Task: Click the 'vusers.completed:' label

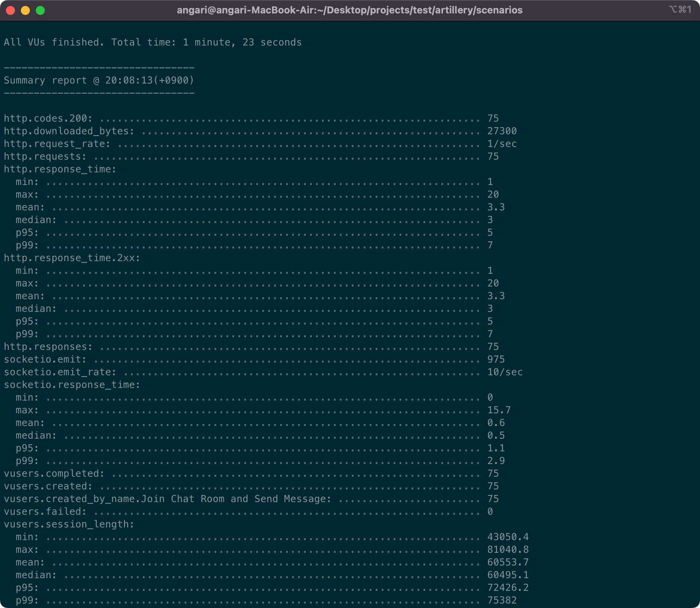Action: click(54, 473)
